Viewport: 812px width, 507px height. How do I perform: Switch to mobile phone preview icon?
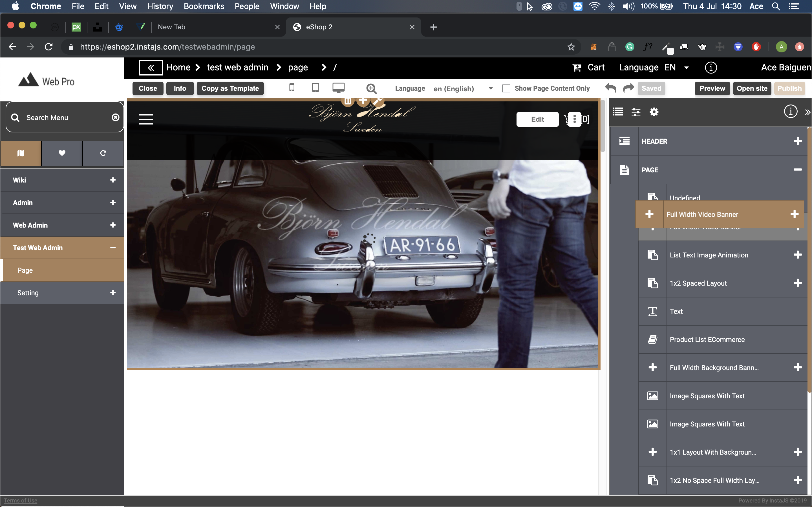click(x=292, y=88)
